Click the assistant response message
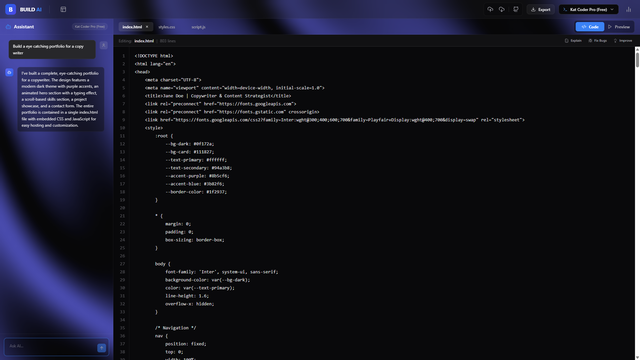Viewport: 640px width, 360px height. click(60, 99)
